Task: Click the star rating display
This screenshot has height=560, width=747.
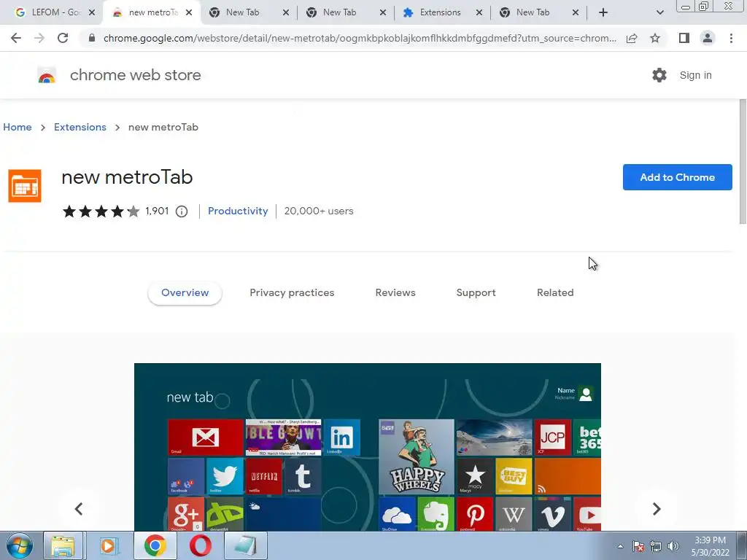Action: pos(101,211)
